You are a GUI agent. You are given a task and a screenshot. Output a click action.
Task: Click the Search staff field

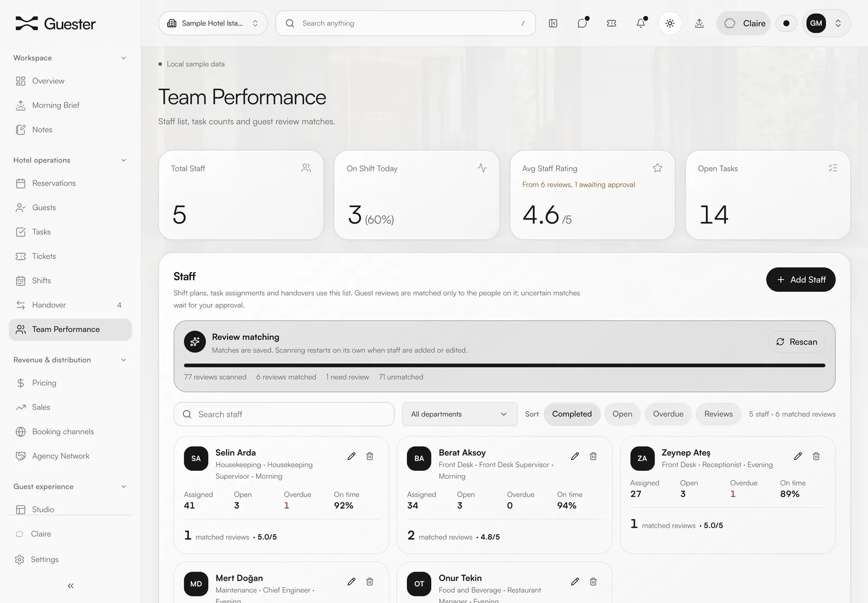click(x=284, y=414)
